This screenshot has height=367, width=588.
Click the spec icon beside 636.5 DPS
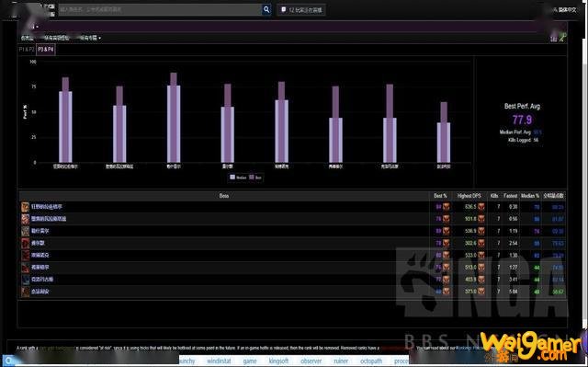(481, 207)
